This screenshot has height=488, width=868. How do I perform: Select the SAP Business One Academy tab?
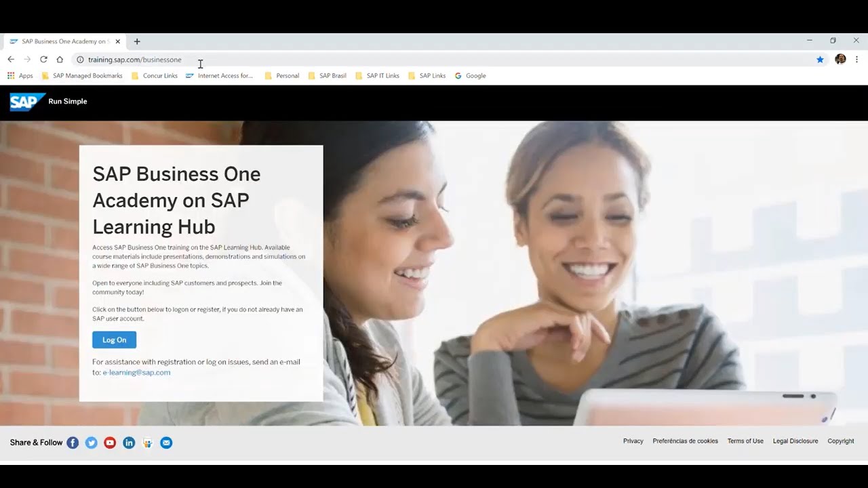(65, 41)
